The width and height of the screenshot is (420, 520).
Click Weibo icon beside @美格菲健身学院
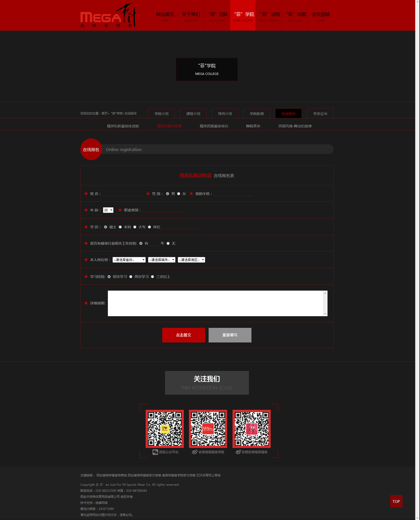195,452
